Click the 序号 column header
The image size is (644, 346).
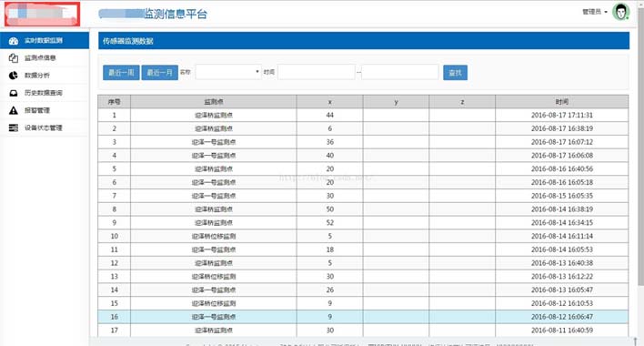(x=115, y=101)
